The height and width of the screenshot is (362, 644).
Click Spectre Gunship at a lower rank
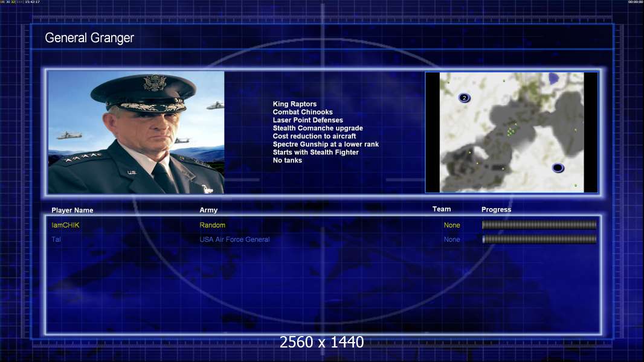coord(326,144)
